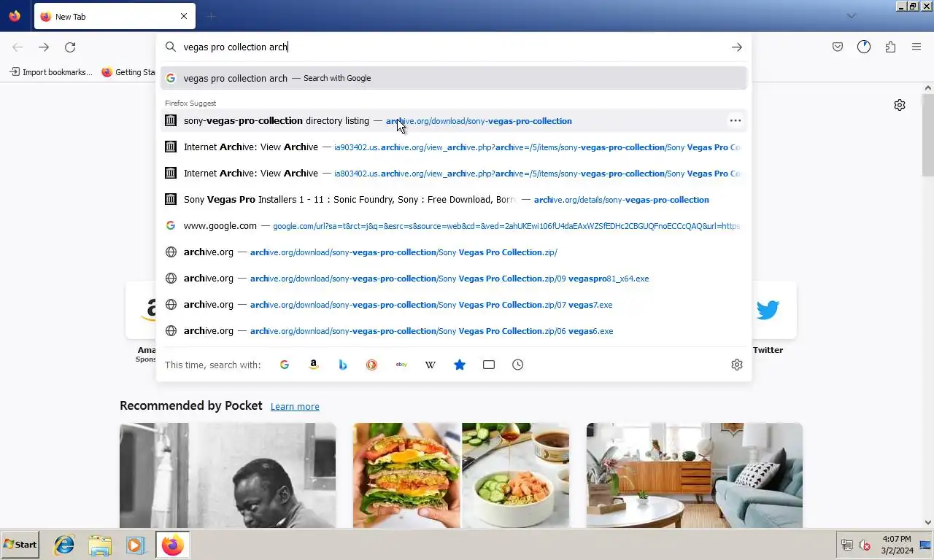Open Sony Vegas Pro Collection.zip/ suggestion
The width and height of the screenshot is (934, 560).
pos(454,252)
